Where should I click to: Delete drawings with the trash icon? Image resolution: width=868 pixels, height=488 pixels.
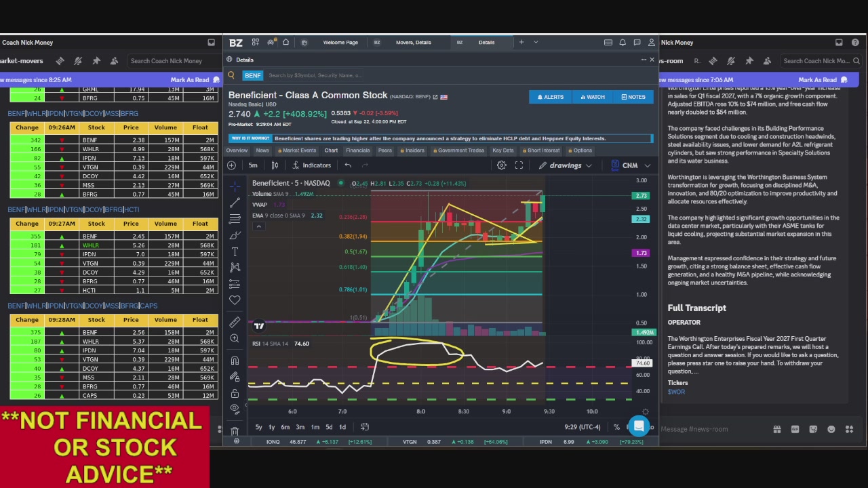click(235, 430)
